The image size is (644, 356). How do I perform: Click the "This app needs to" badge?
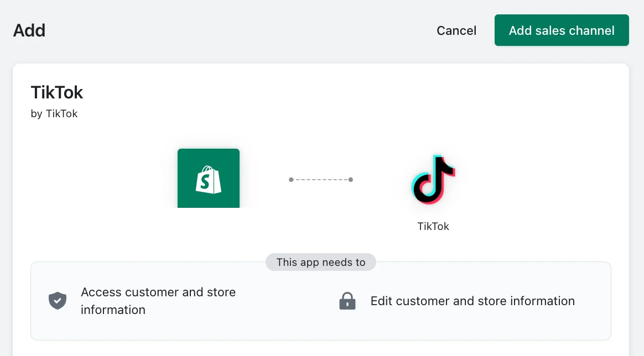pyautogui.click(x=321, y=262)
